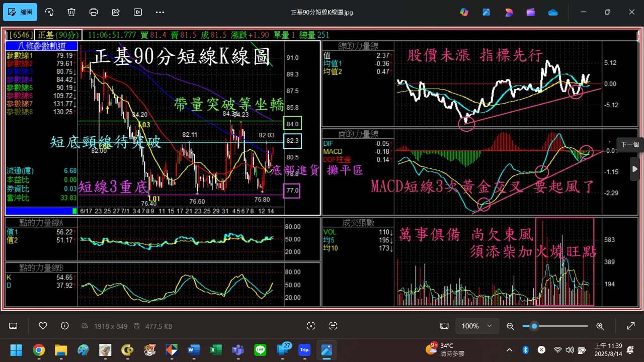Rotate the image with the rotate icon
Image resolution: width=644 pixels, height=362 pixels.
coord(49,12)
